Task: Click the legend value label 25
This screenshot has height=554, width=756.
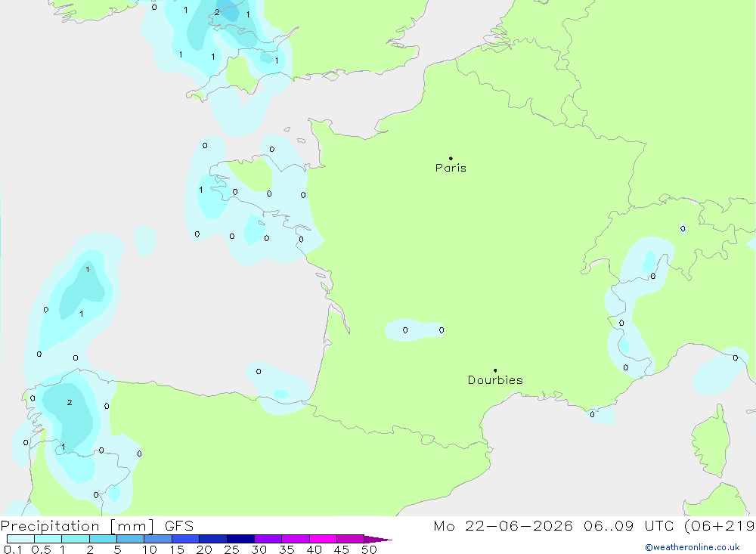Action: click(231, 549)
